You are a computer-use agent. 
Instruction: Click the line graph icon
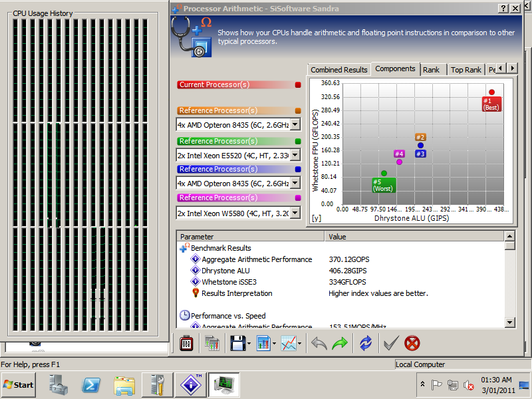click(x=289, y=343)
